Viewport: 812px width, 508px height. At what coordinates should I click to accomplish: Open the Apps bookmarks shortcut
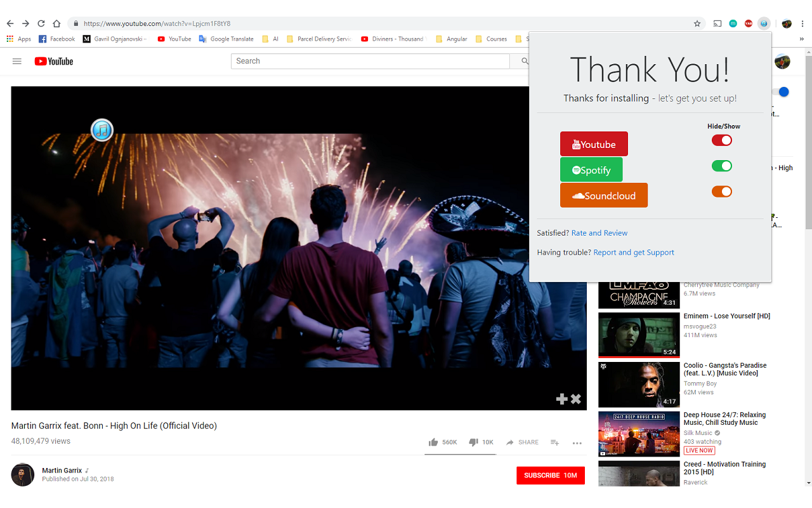point(19,39)
